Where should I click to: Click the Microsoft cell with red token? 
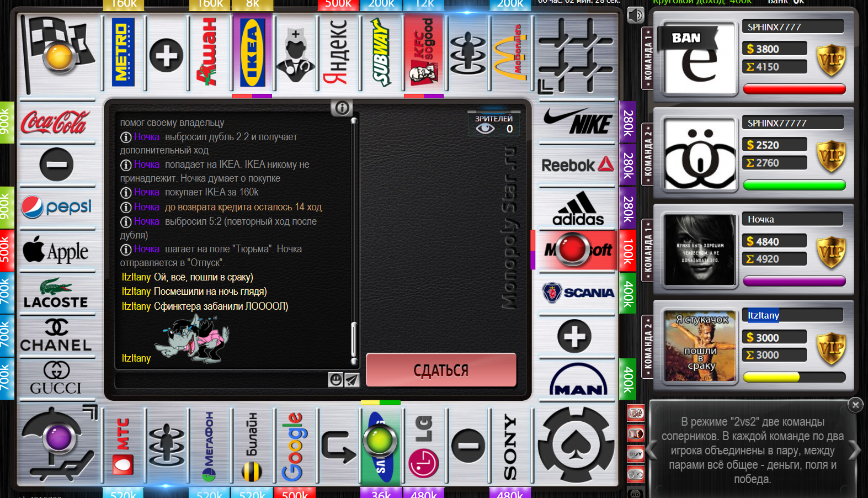coord(577,251)
